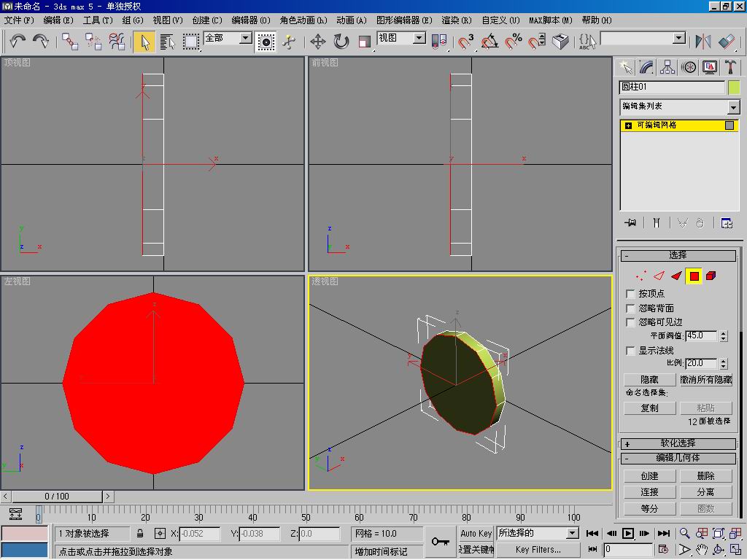
Task: Click the Pin Stack icon
Action: 630,222
